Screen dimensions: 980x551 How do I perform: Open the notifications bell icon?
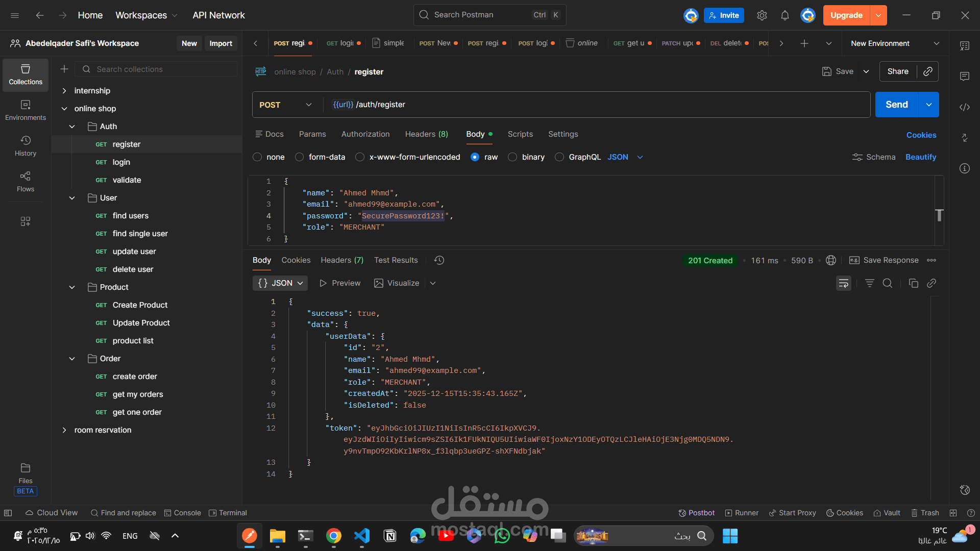[x=785, y=15]
